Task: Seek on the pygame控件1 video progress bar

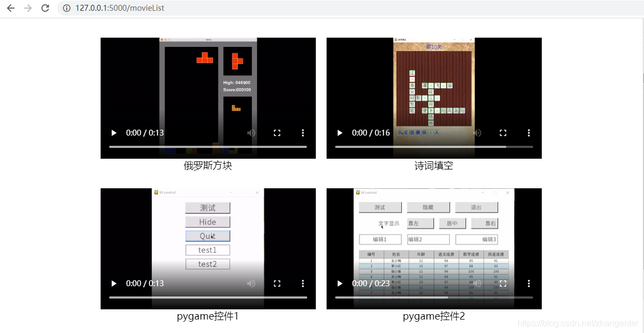Action: 208,297
